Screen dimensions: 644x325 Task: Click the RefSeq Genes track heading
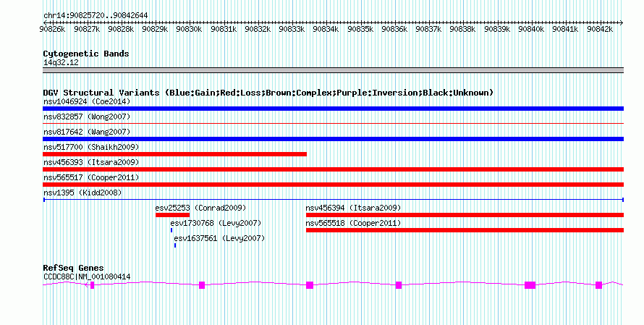(x=73, y=268)
